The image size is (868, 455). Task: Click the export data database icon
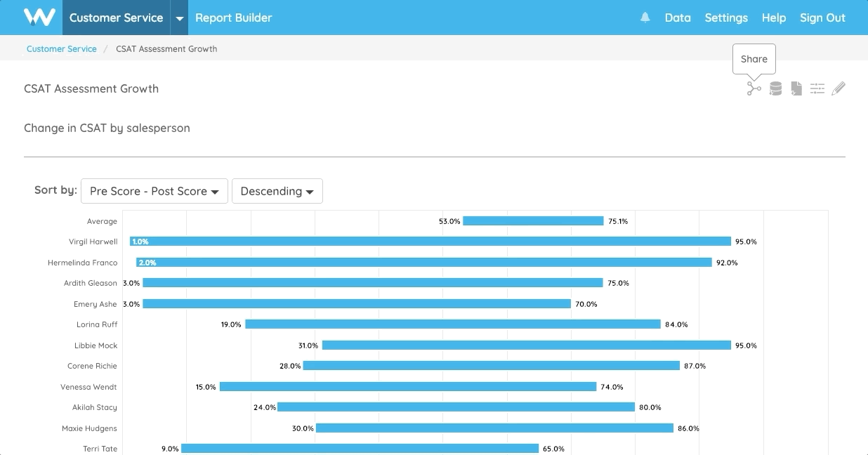click(x=775, y=88)
